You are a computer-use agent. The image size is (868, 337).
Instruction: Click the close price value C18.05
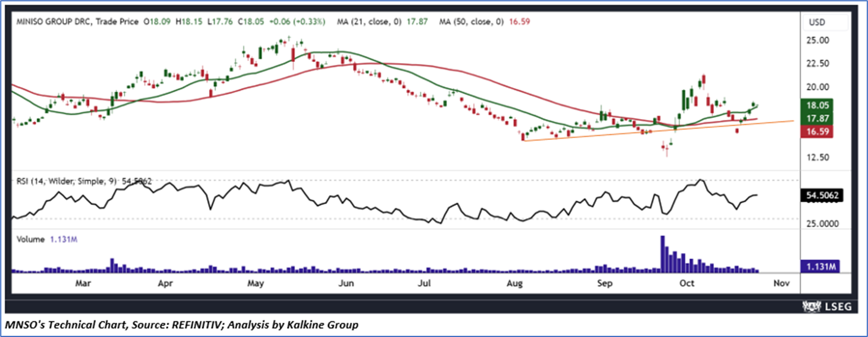(x=251, y=21)
